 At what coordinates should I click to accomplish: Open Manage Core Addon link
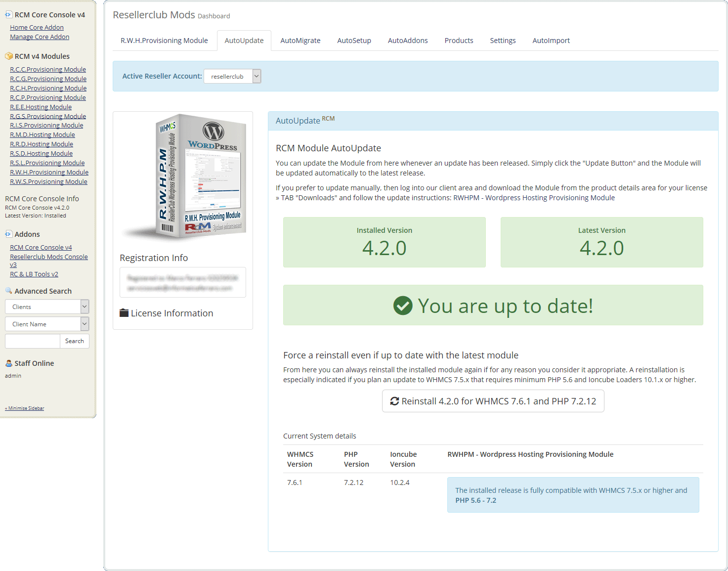click(x=40, y=37)
